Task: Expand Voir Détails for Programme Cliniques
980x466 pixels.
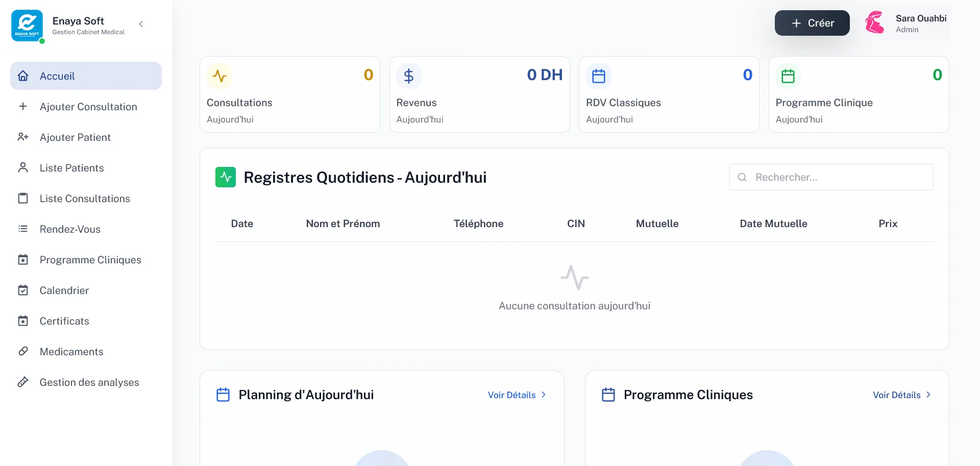Action: 901,395
